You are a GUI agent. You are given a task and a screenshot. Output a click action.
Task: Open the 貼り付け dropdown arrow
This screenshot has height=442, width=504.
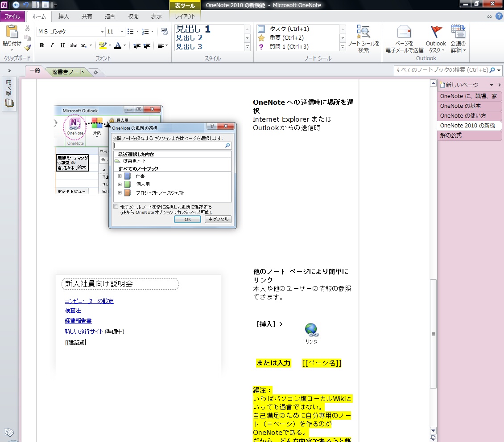[x=12, y=50]
